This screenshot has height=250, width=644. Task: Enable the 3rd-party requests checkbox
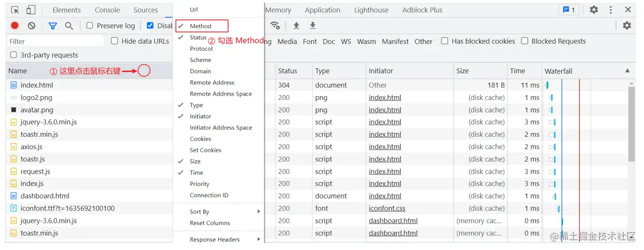point(13,55)
